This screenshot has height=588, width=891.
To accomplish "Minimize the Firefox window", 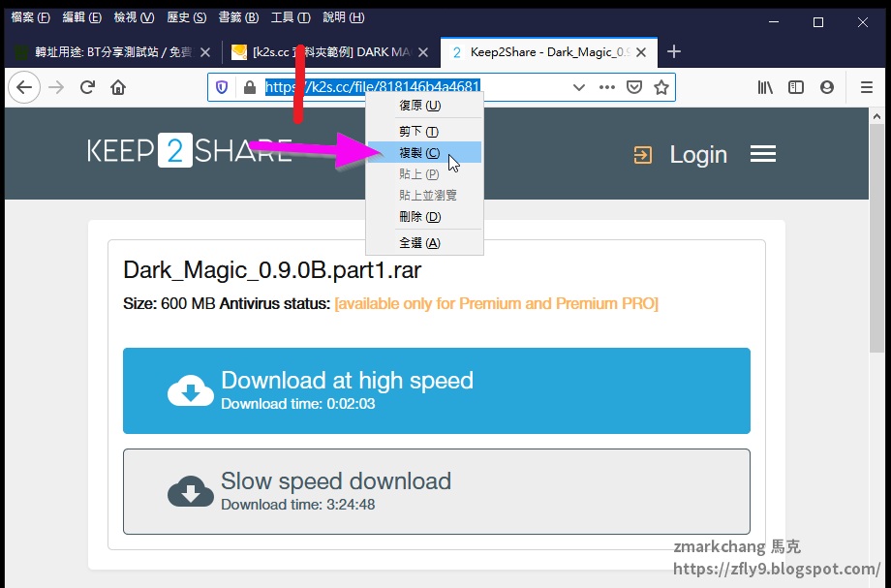I will point(774,22).
